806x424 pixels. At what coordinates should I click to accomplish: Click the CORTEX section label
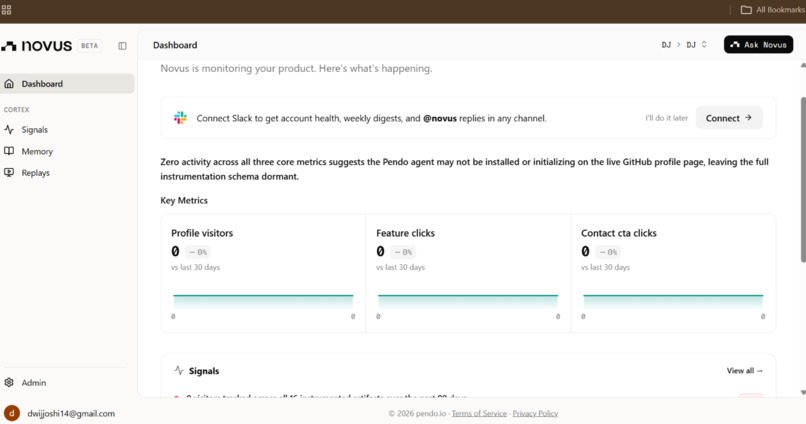pos(16,109)
